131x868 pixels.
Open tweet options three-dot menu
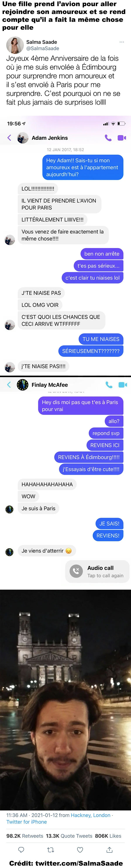point(122,42)
